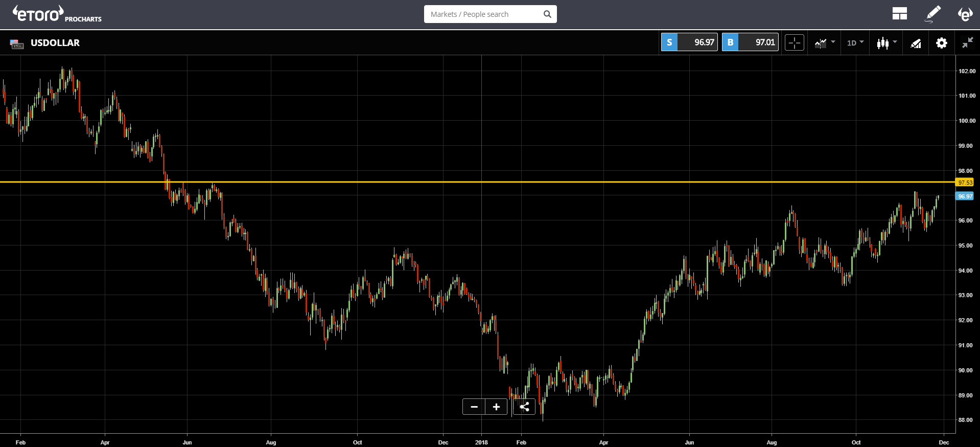
Task: Click the blue 96.97 current price label
Action: pyautogui.click(x=965, y=196)
